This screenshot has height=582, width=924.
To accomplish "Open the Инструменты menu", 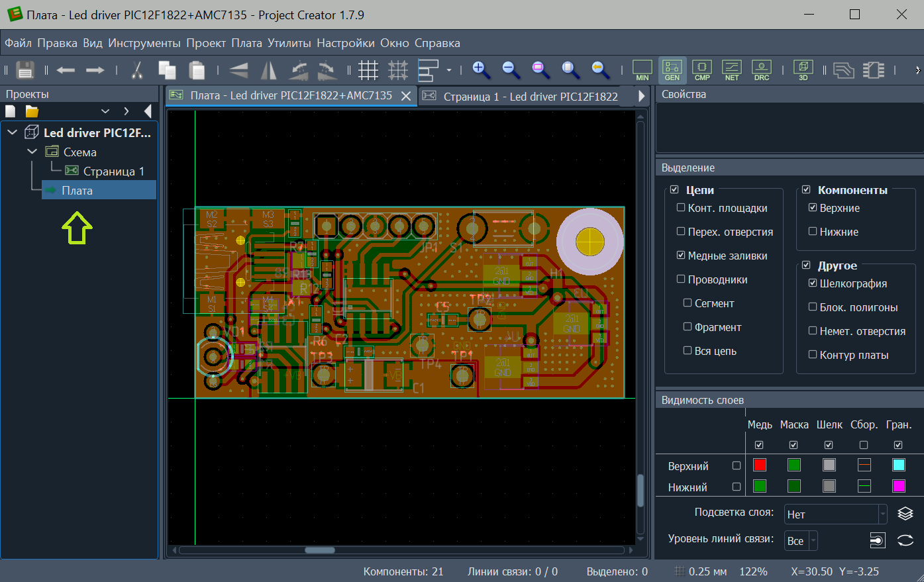I will pyautogui.click(x=144, y=43).
